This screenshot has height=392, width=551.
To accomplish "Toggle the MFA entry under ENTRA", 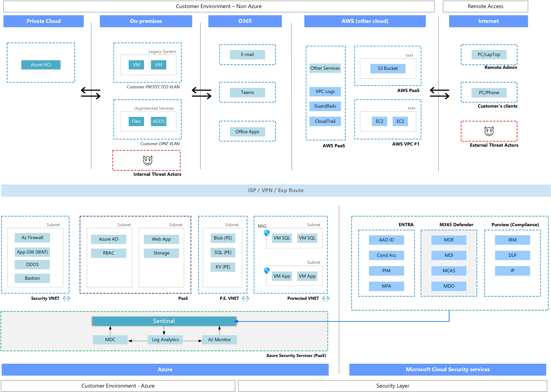I will coord(386,286).
